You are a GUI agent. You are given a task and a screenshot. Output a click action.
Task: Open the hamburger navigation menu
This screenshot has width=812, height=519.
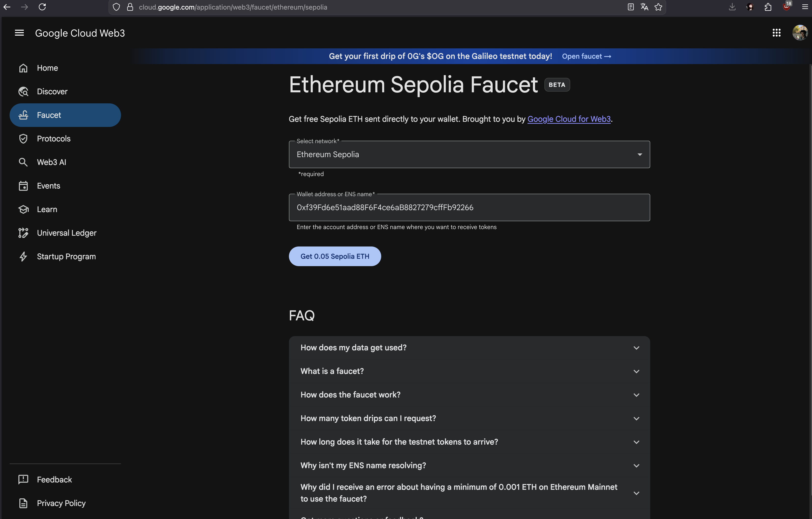[19, 33]
